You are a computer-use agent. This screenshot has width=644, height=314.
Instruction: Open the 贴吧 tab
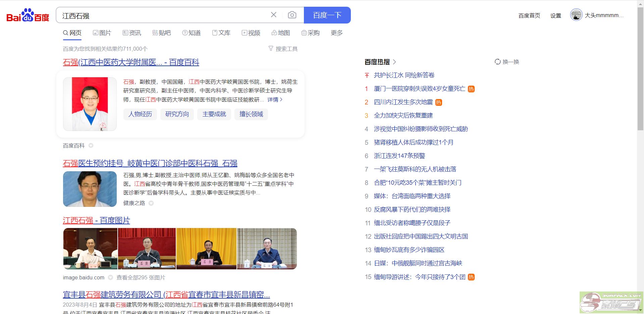[161, 33]
